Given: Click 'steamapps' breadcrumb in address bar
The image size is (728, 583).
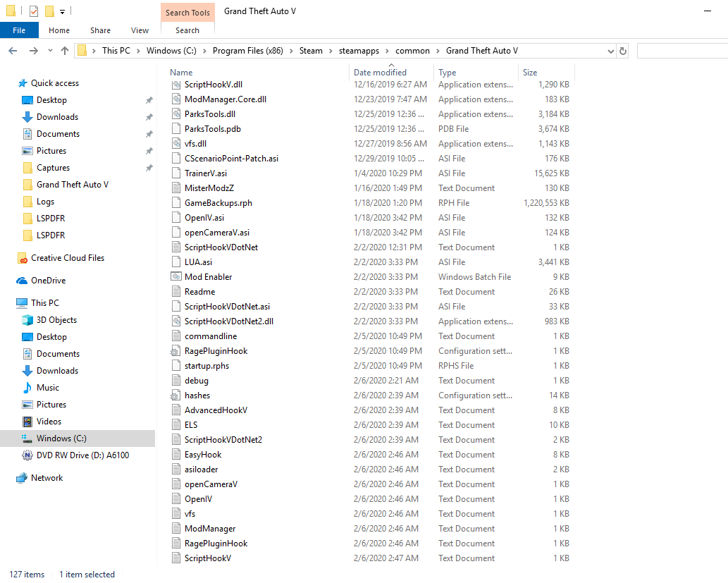Looking at the screenshot, I should coord(359,51).
